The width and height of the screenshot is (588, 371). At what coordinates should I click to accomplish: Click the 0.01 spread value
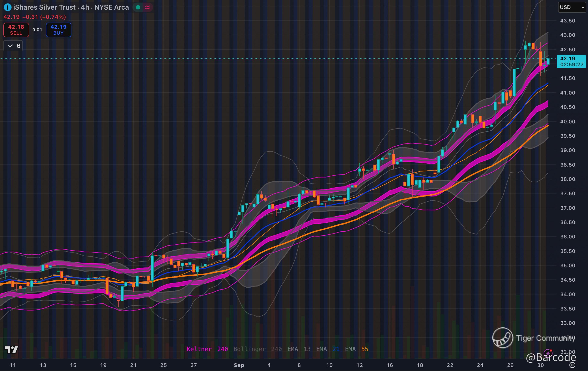pyautogui.click(x=37, y=30)
